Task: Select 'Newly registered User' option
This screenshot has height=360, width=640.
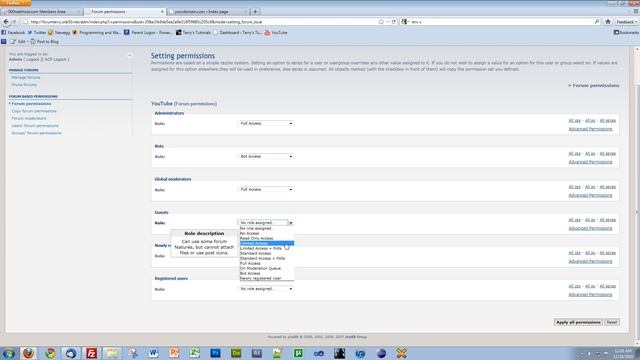Action: 267,278
